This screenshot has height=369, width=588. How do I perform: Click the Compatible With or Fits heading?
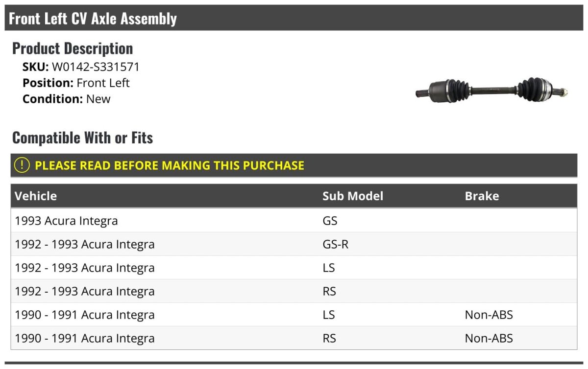click(x=82, y=138)
